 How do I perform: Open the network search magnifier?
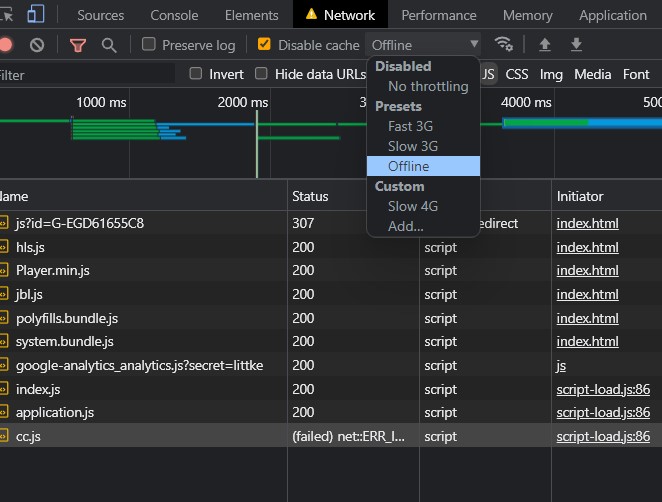click(109, 45)
